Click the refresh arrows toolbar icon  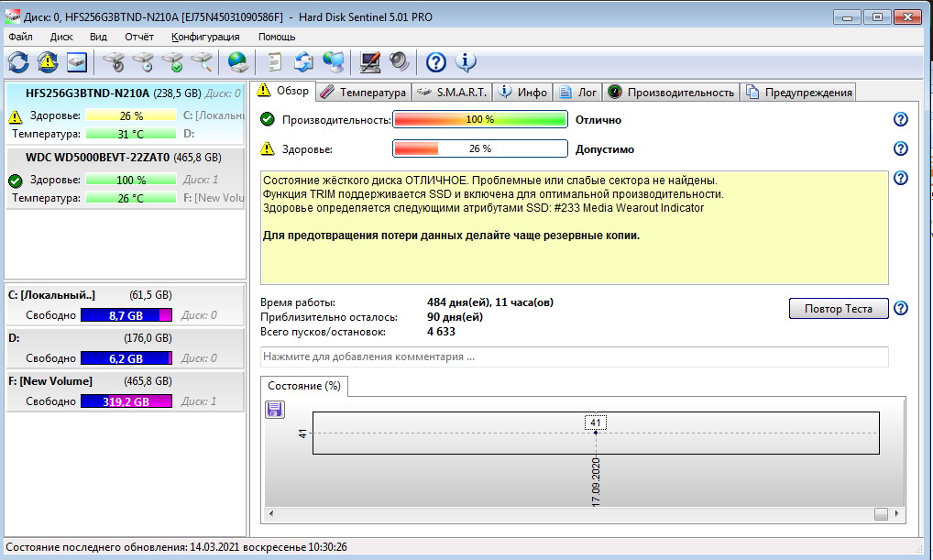18,62
